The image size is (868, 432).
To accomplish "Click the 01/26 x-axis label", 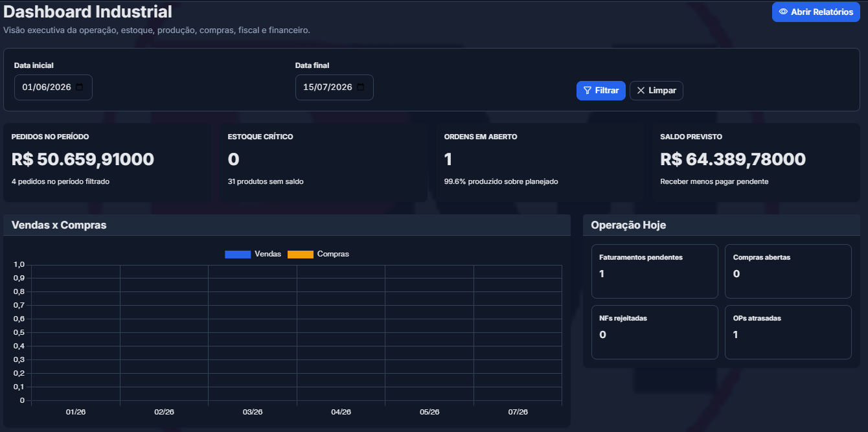I will click(76, 412).
